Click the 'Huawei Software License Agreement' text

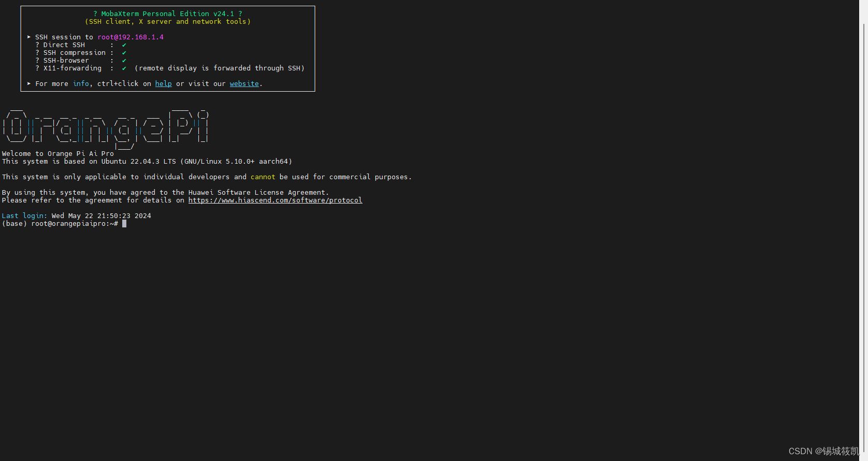pos(257,193)
